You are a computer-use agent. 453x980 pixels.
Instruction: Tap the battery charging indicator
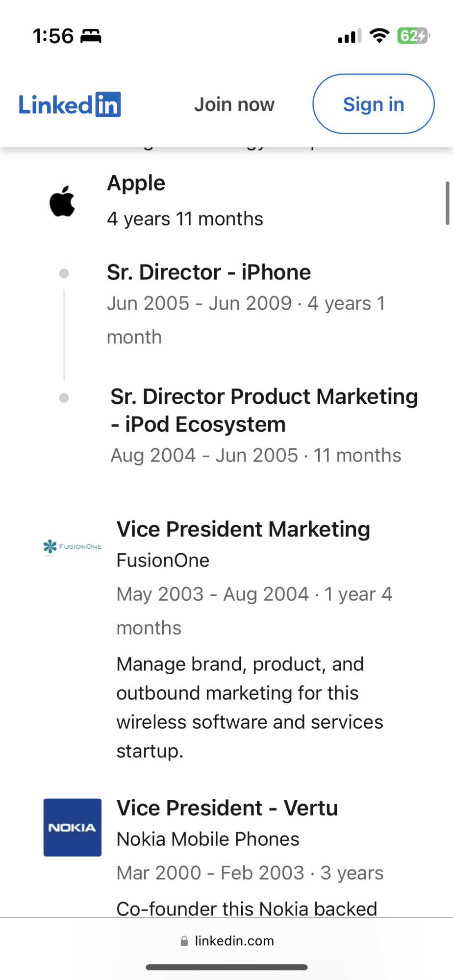coord(413,36)
